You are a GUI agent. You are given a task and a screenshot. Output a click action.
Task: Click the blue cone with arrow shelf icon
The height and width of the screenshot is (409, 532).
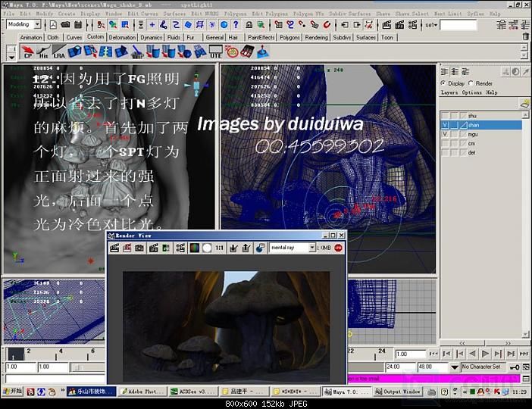click(x=263, y=52)
